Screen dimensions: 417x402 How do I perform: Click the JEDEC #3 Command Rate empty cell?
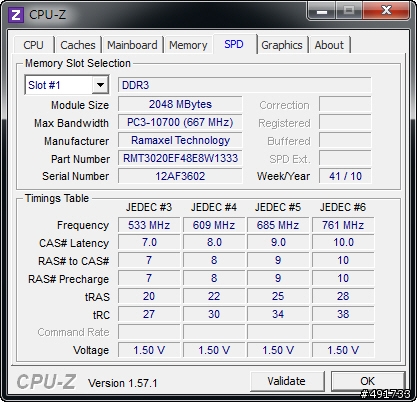pyautogui.click(x=149, y=332)
